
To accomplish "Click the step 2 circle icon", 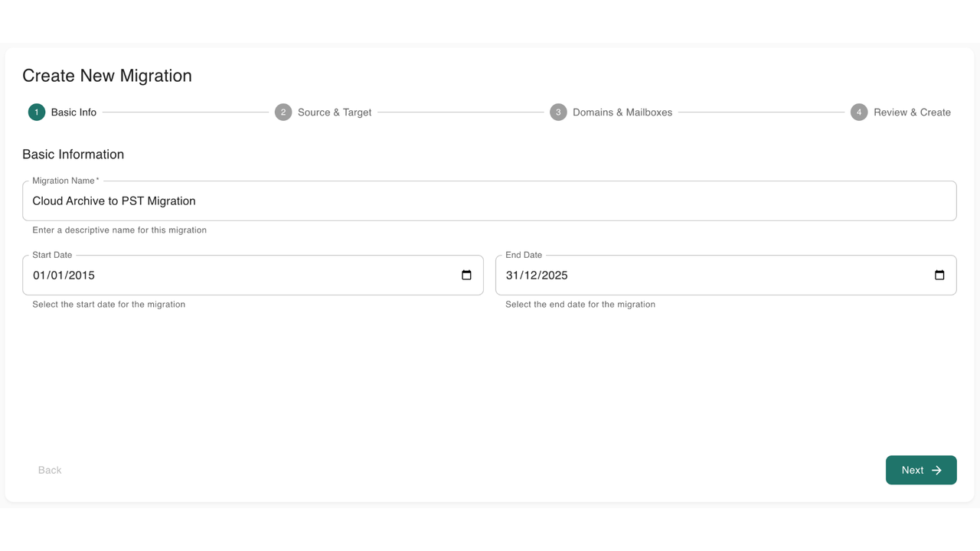I will (x=283, y=112).
